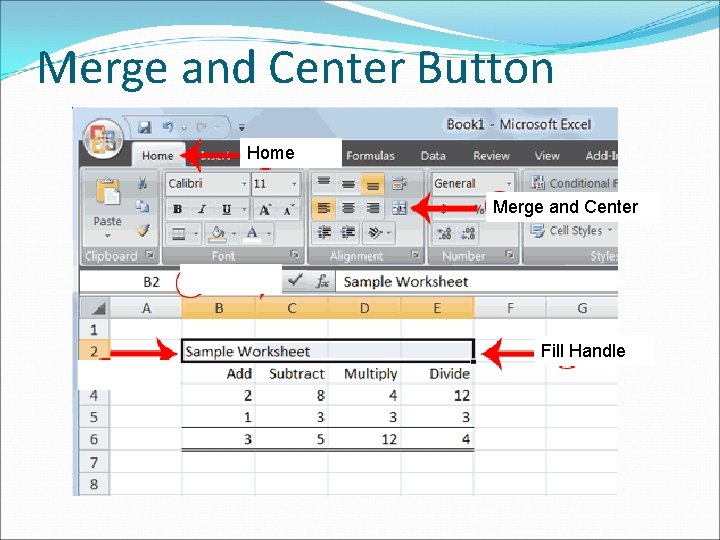Viewport: 720px width, 540px height.
Task: Open the Font group dialog launcher
Action: coord(295,254)
